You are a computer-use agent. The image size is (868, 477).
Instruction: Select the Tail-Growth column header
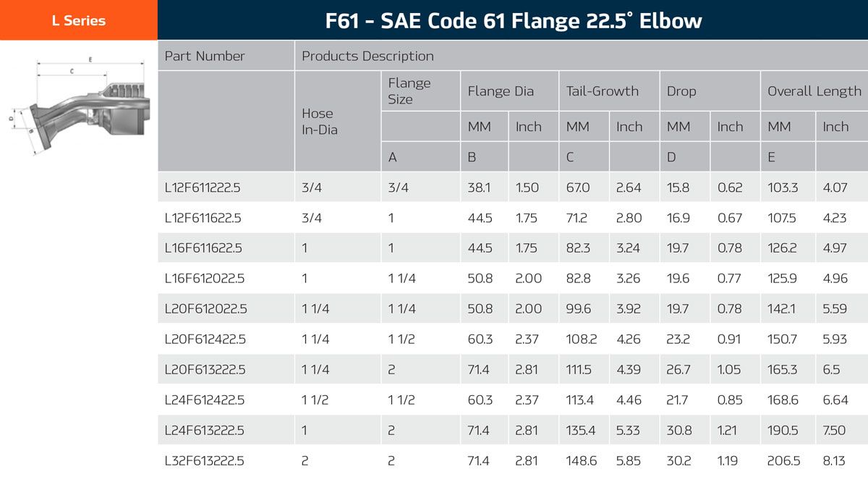pyautogui.click(x=603, y=91)
